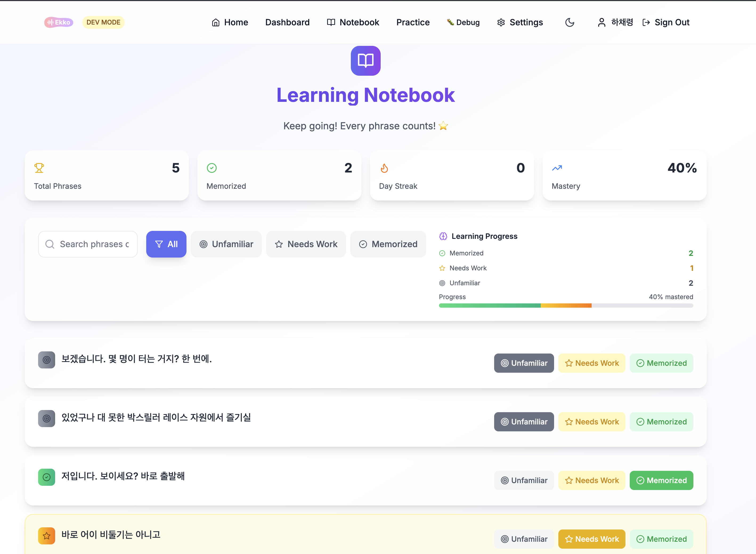Filter phrases by Needs Work
The width and height of the screenshot is (756, 554).
coord(306,244)
